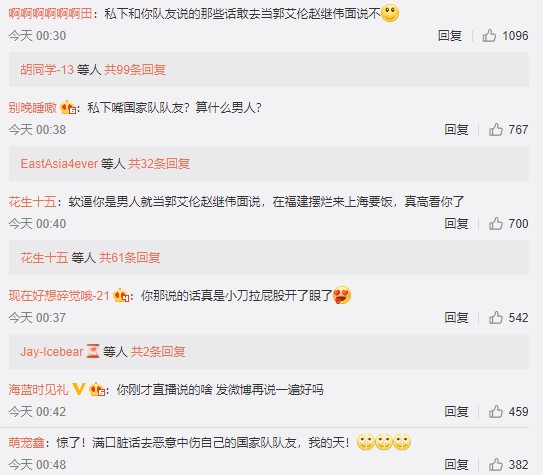Click the orange V verified badge

[79, 389]
